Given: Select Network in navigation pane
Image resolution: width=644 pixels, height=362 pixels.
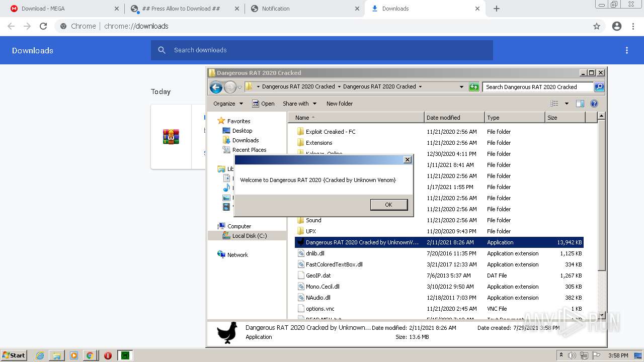Looking at the screenshot, I should (237, 255).
